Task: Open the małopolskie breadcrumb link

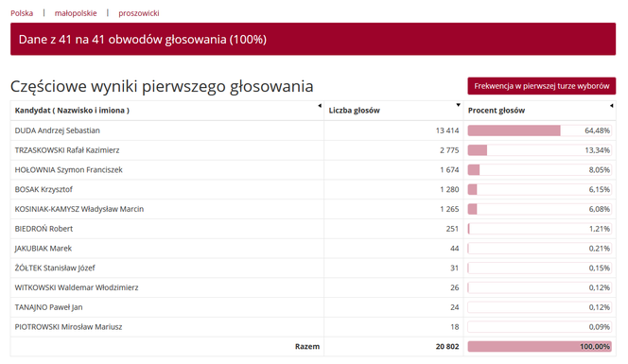Action: (x=76, y=13)
